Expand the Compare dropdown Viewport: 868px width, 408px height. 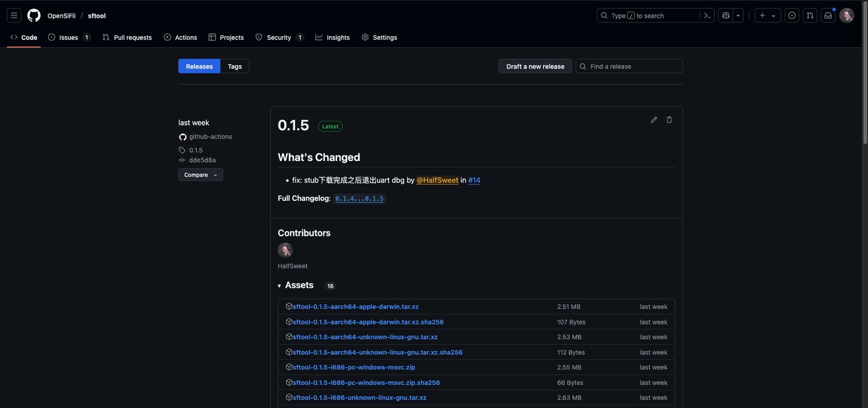point(200,175)
